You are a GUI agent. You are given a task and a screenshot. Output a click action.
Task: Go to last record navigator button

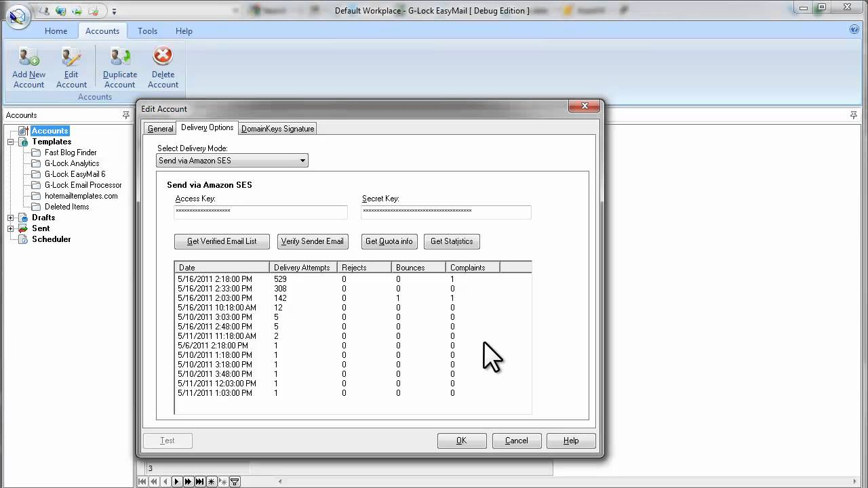point(200,481)
